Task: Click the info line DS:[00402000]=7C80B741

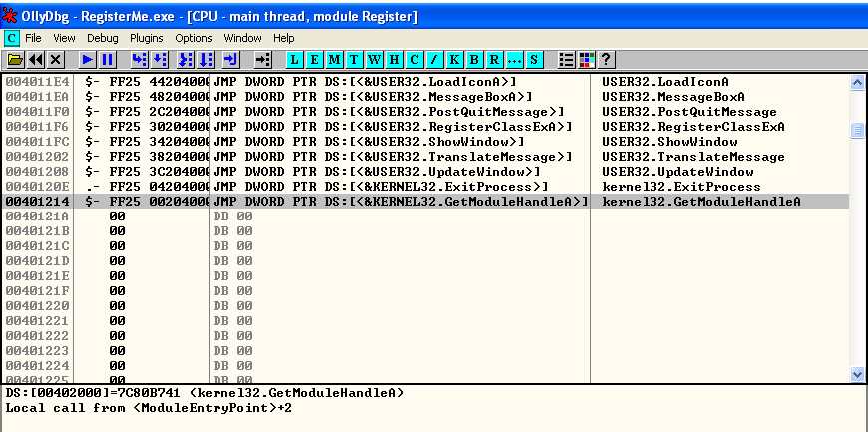Action: (205, 393)
